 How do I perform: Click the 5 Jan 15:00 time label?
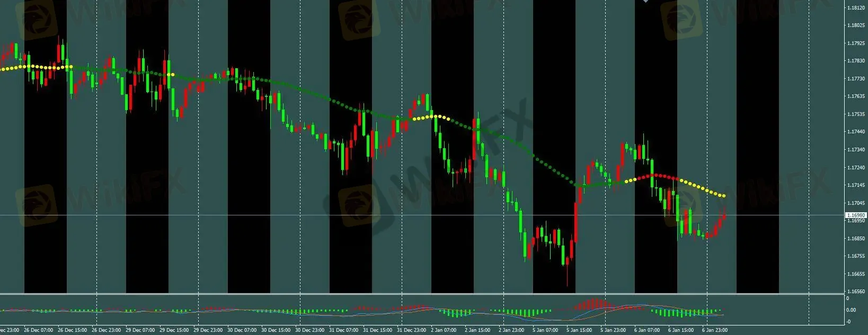579,330
